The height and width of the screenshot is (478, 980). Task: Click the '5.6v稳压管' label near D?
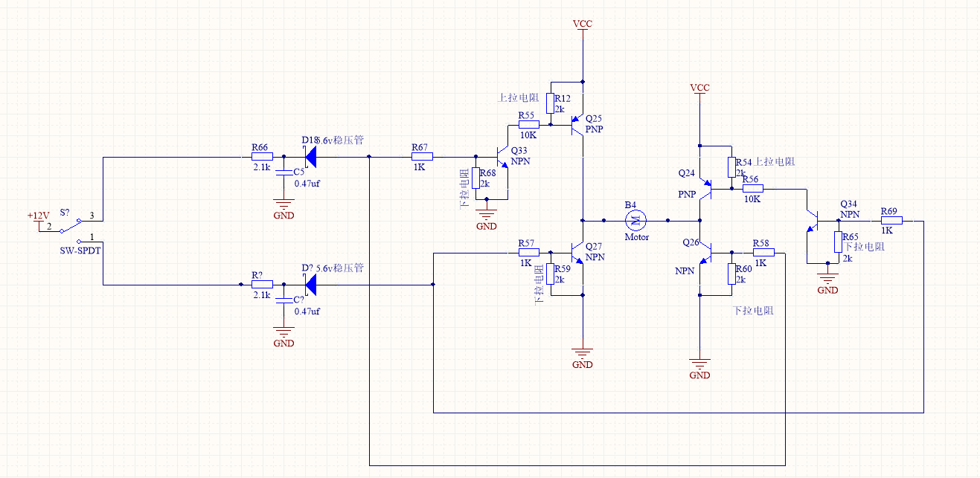tap(340, 268)
